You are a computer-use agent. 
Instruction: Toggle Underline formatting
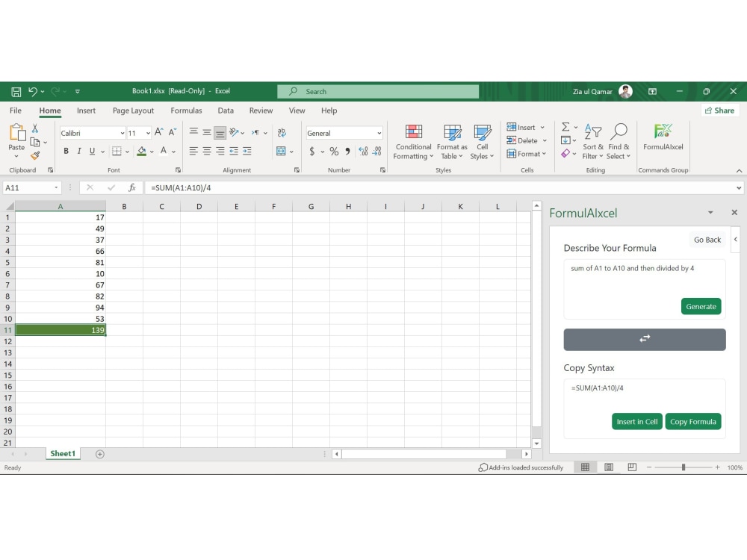92,152
